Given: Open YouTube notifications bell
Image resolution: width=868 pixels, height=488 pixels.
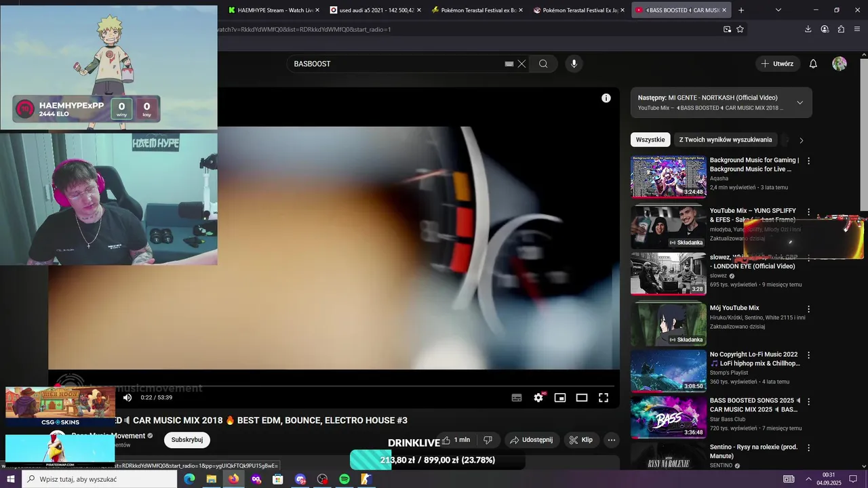Looking at the screenshot, I should click(813, 64).
